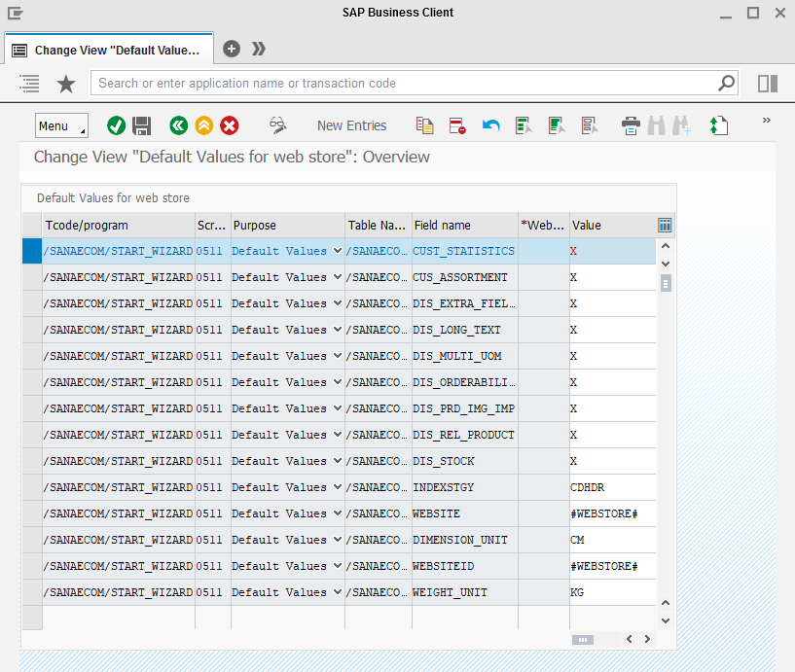Click the green Enter checkmark icon

(116, 125)
